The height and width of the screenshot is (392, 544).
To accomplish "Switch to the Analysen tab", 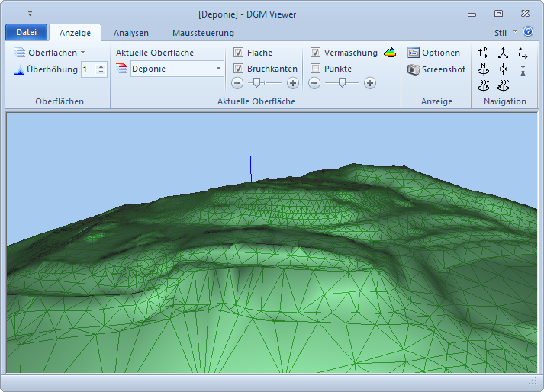I will tap(131, 33).
